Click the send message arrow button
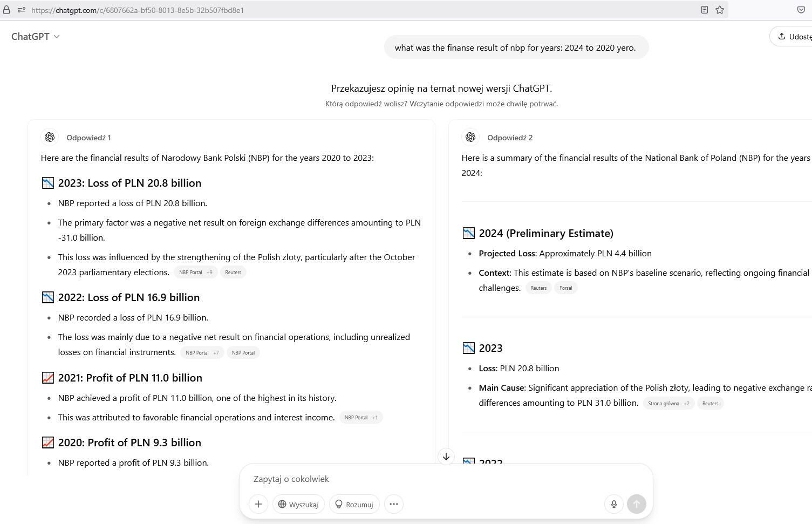 click(x=637, y=504)
